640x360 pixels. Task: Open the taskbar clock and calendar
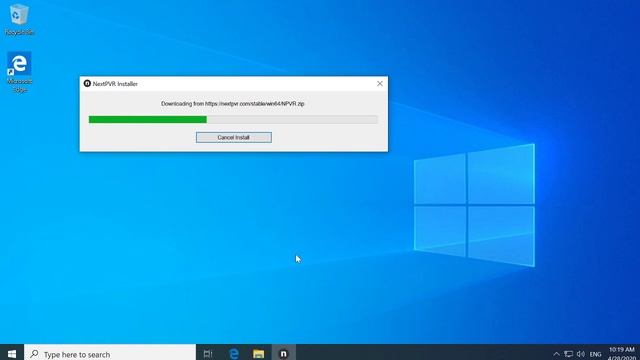point(622,353)
